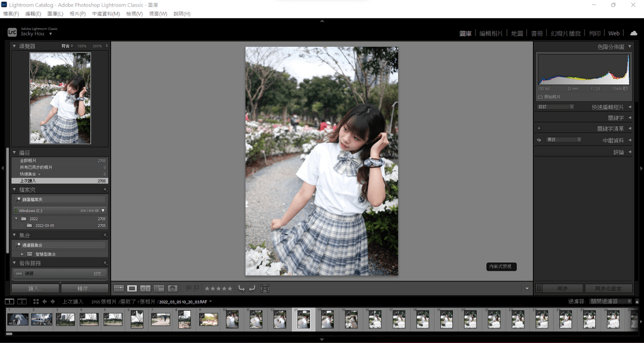Click the 讀入 import button

tap(34, 288)
